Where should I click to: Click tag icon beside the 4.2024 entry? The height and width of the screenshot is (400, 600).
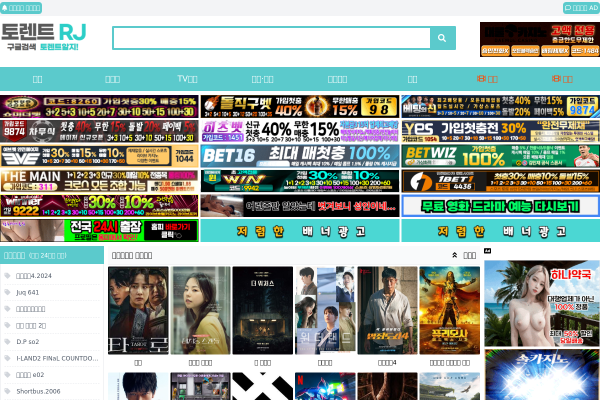[7, 276]
